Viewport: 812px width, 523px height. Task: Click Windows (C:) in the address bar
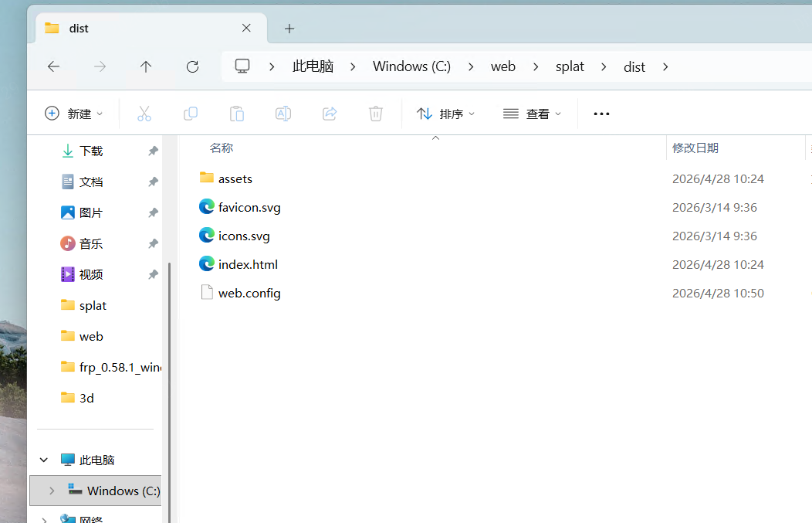pos(411,66)
